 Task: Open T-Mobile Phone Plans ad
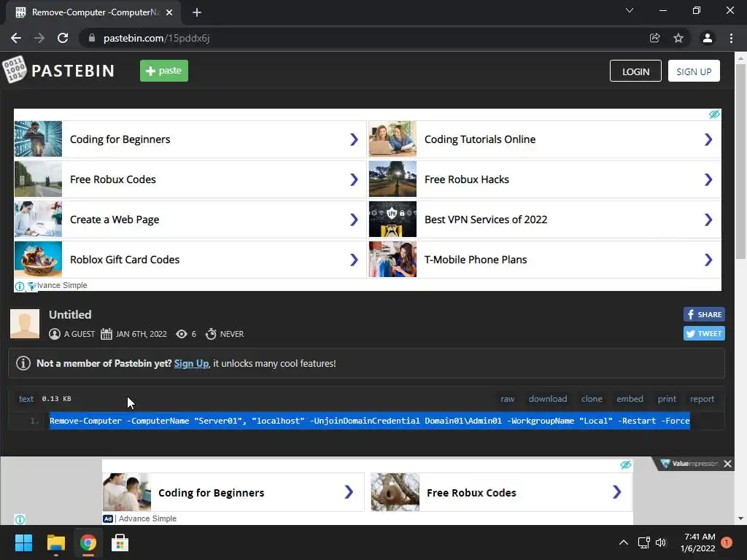tap(544, 260)
